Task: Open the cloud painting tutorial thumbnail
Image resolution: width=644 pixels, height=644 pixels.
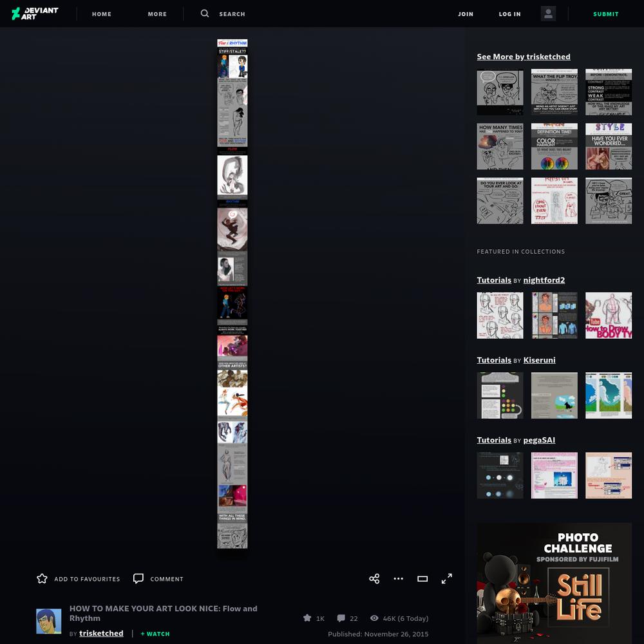Action: [x=609, y=395]
